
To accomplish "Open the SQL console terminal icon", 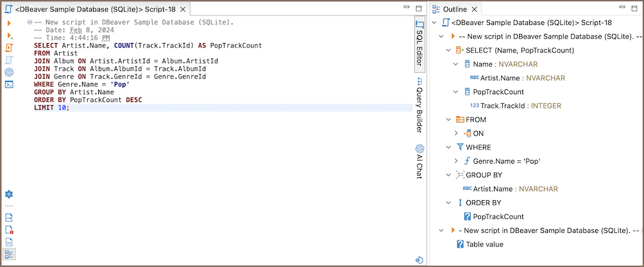I will click(9, 84).
